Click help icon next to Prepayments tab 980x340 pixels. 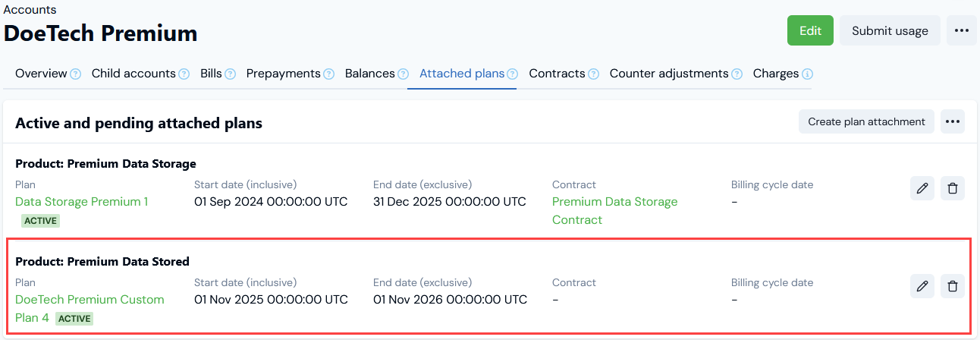pyautogui.click(x=328, y=74)
